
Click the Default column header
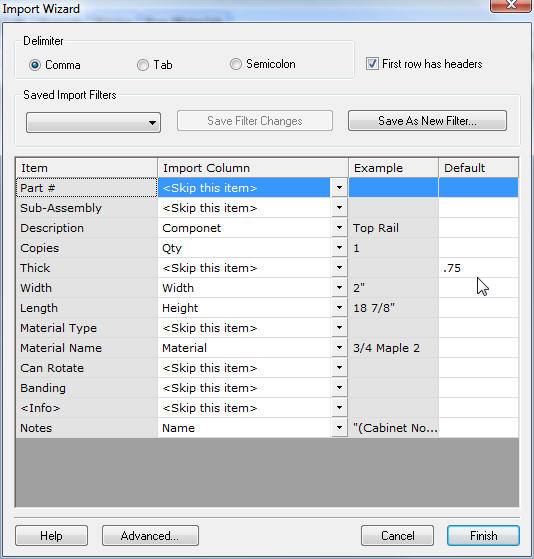pos(478,168)
